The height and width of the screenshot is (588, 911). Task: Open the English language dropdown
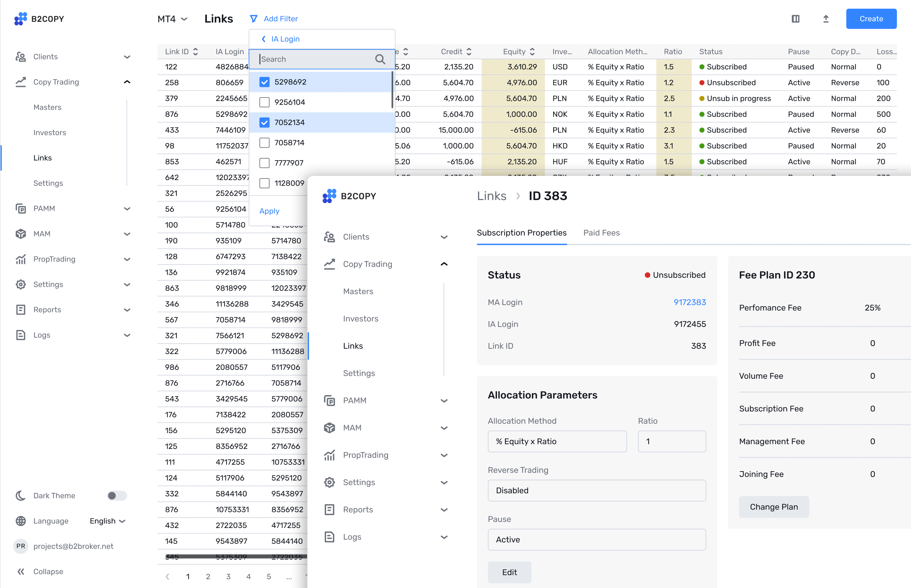coord(107,521)
